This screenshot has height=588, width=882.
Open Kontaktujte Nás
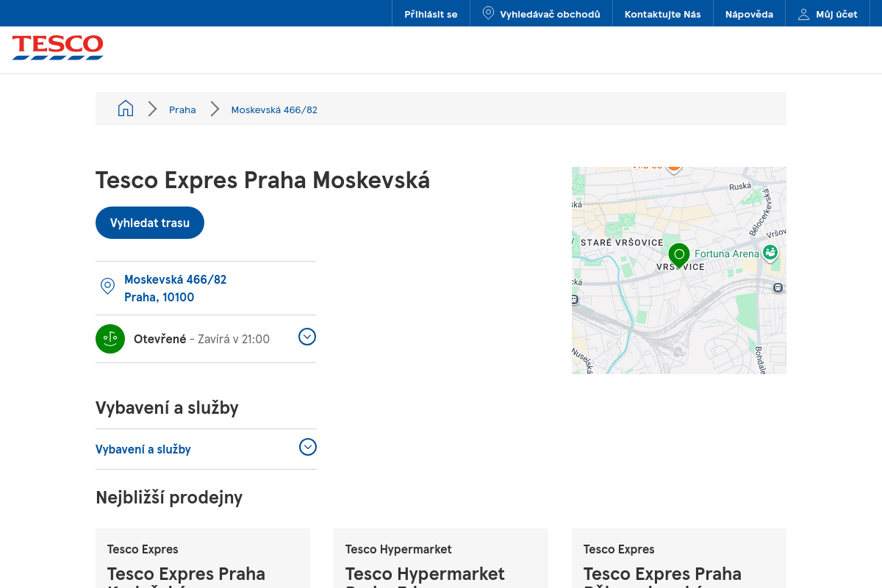(x=663, y=14)
